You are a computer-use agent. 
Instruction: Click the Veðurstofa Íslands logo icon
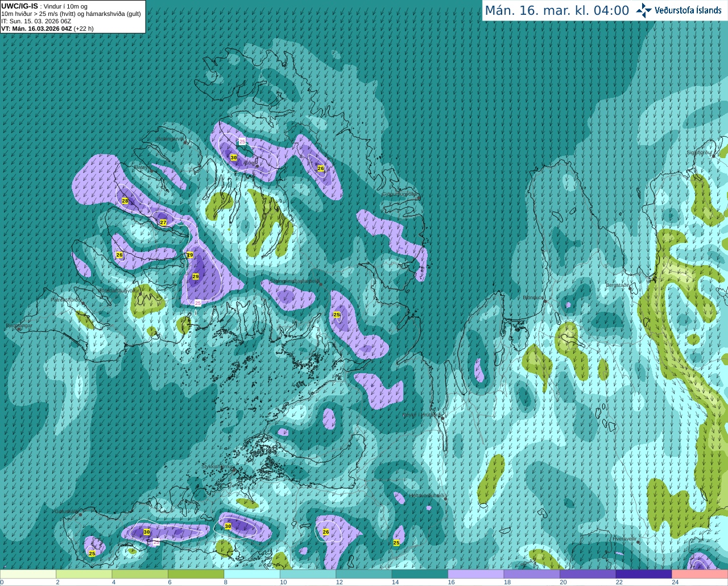(644, 10)
